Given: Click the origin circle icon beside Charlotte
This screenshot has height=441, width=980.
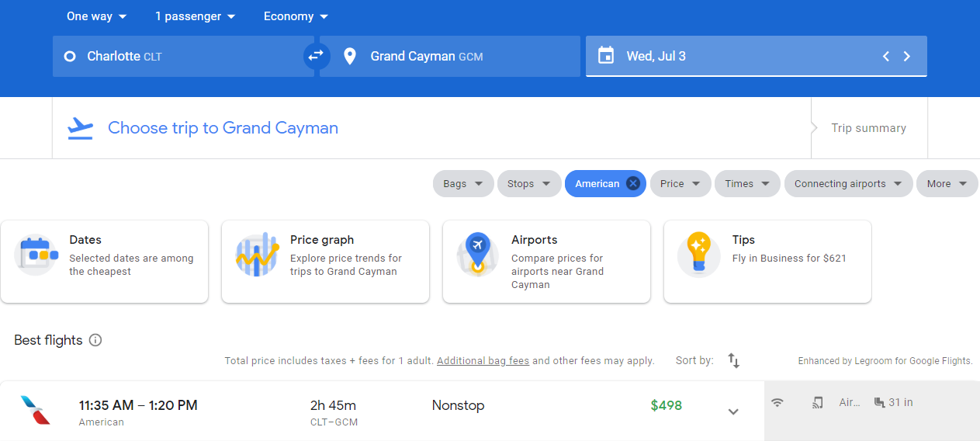Looking at the screenshot, I should pyautogui.click(x=70, y=56).
